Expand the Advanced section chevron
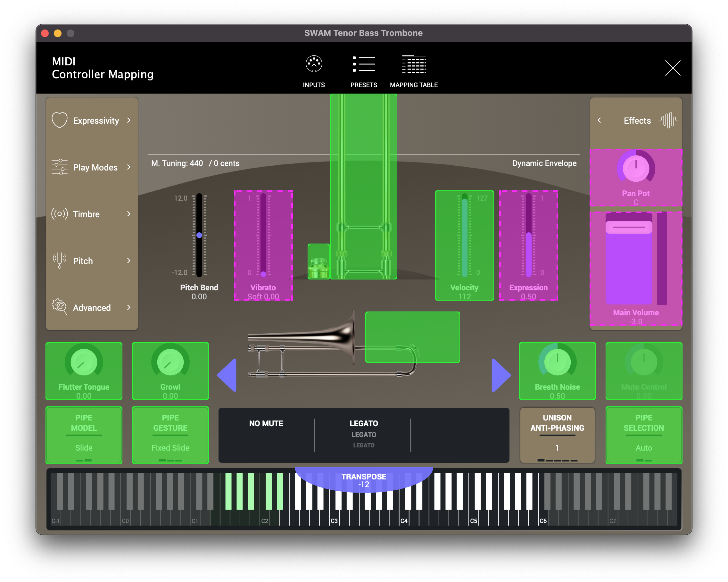Image resolution: width=728 pixels, height=582 pixels. [128, 307]
